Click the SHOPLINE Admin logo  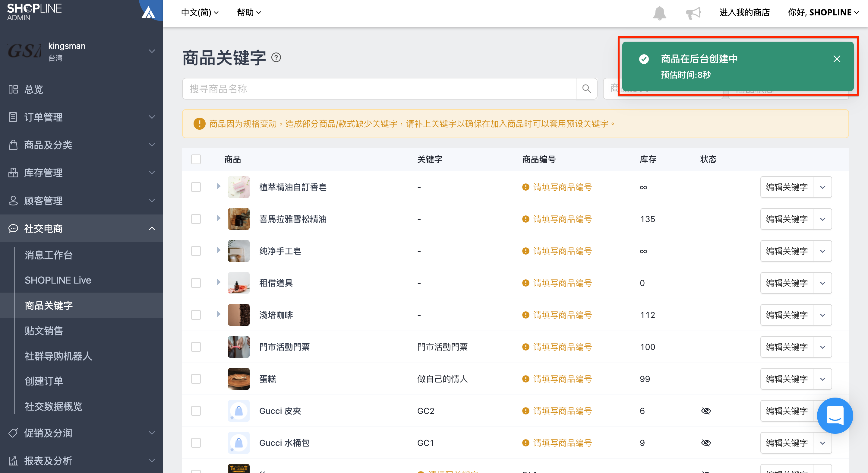click(34, 12)
